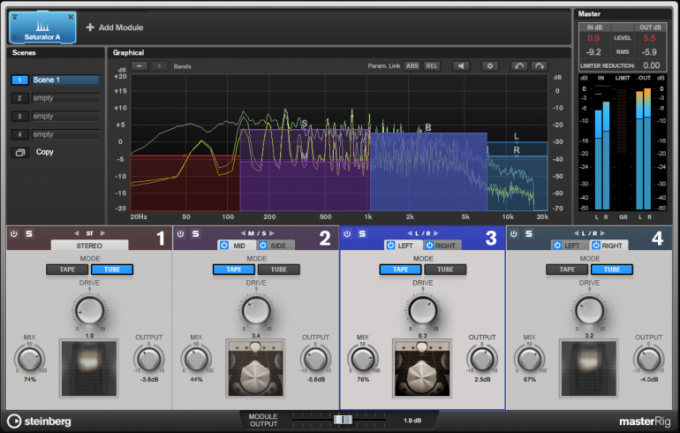Bypass band 1 with its power icon
Screen dimensions: 680x433
[14, 234]
